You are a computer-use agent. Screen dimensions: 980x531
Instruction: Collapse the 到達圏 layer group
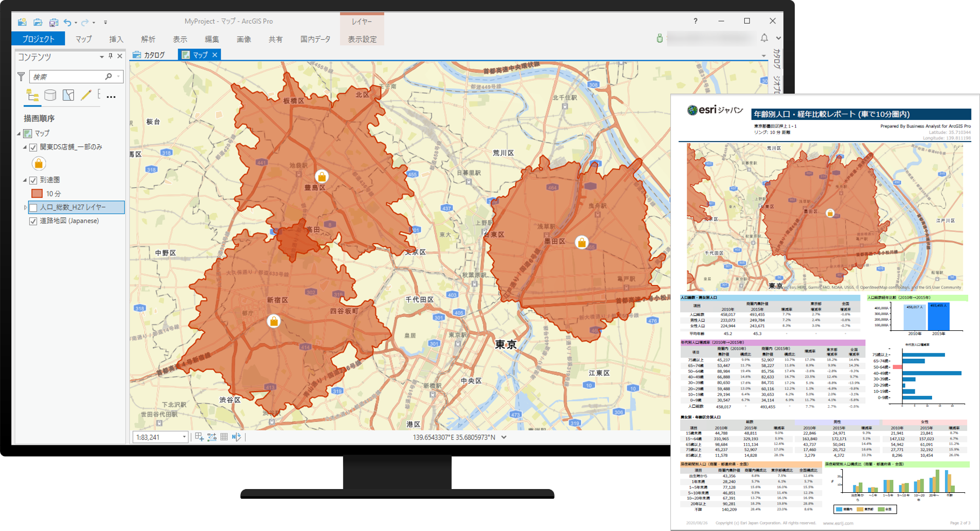point(25,180)
